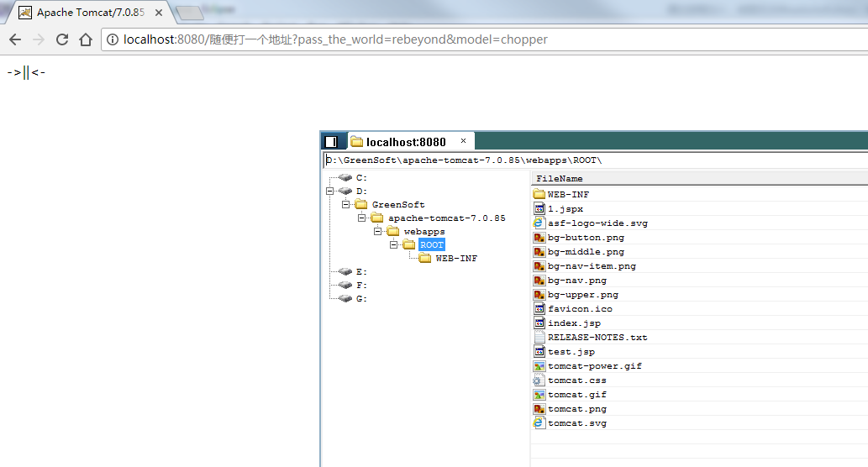Select drive C: in tree

point(361,177)
